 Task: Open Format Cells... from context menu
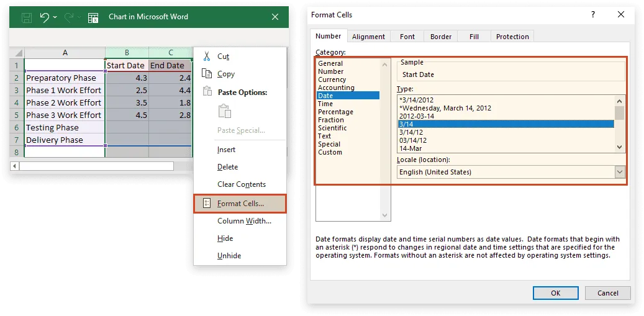click(240, 203)
